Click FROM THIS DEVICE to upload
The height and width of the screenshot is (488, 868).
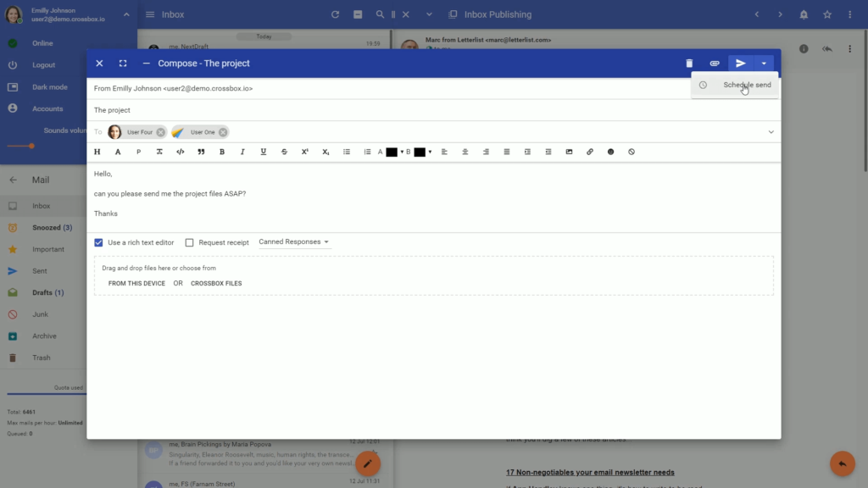coord(136,283)
